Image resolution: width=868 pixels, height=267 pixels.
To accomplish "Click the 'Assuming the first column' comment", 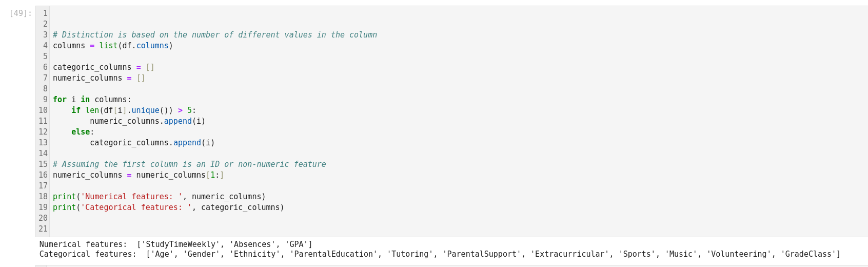I will [x=189, y=164].
